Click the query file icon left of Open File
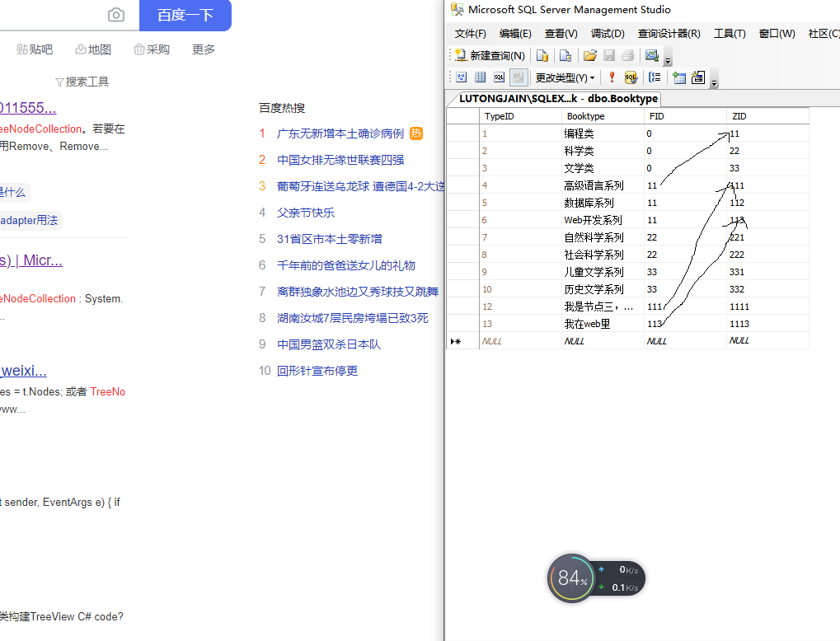The image size is (840, 641). click(x=565, y=55)
